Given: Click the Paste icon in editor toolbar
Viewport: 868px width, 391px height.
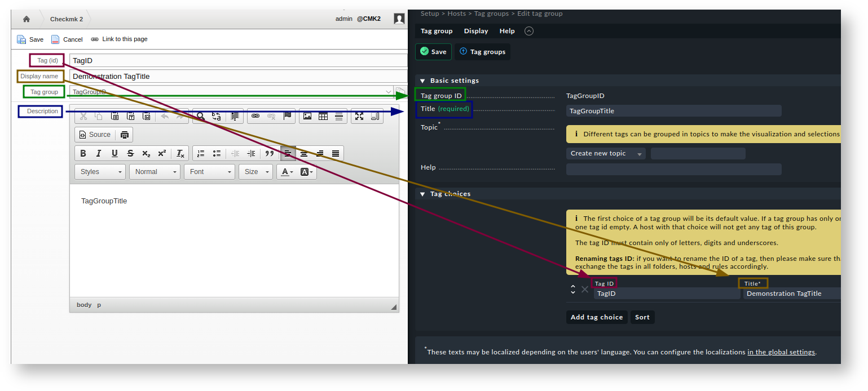Looking at the screenshot, I should pos(114,116).
